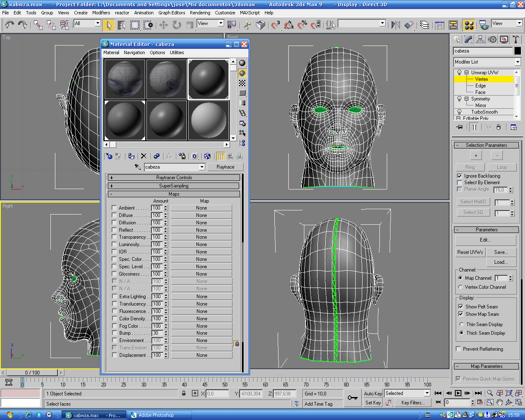Collapse the Symmetry modifier sub-tree
Image resolution: width=525 pixels, height=420 pixels.
(466, 99)
